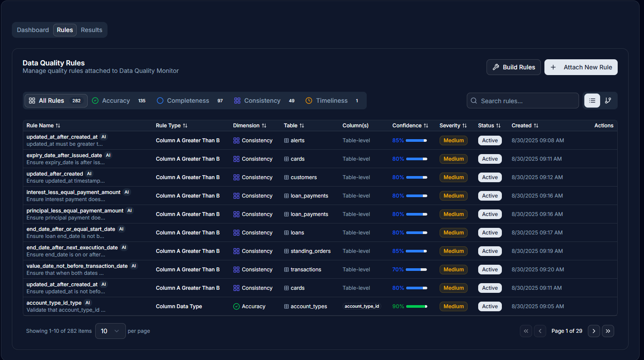The image size is (644, 360).
Task: Click the Completeness circle filter icon
Action: [160, 101]
